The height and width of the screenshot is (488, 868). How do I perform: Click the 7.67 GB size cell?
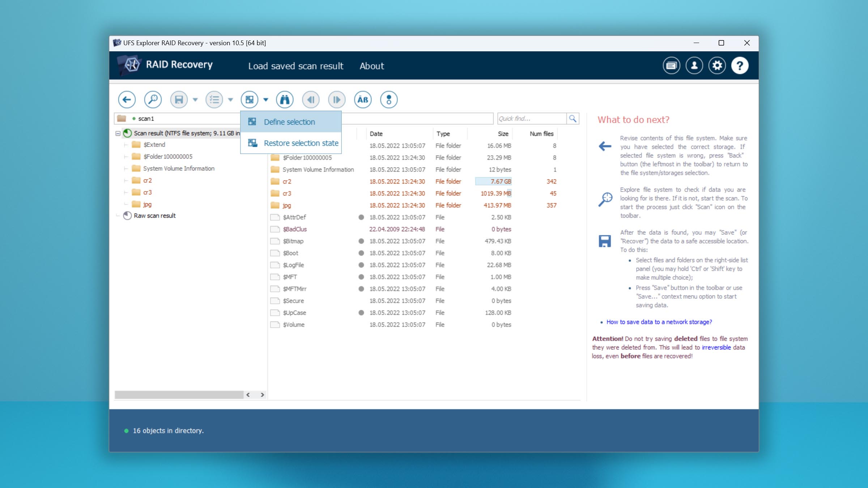pyautogui.click(x=494, y=181)
